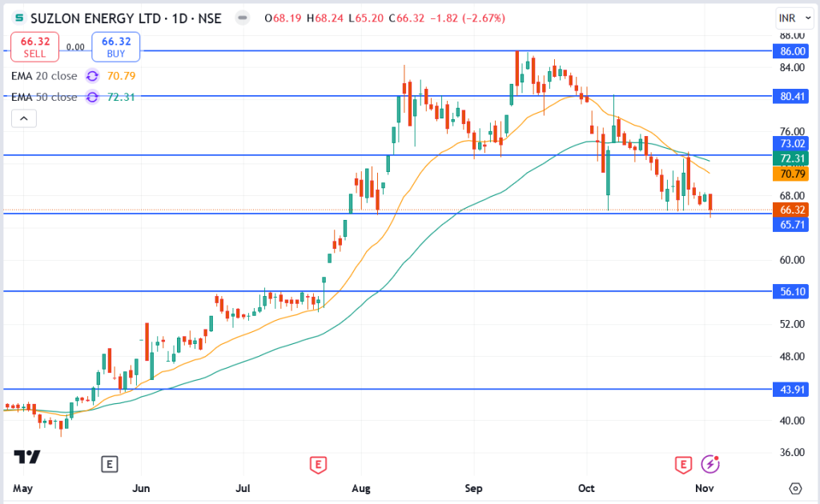The height and width of the screenshot is (504, 820).
Task: Click the 73.02 blue price label
Action: 790,144
